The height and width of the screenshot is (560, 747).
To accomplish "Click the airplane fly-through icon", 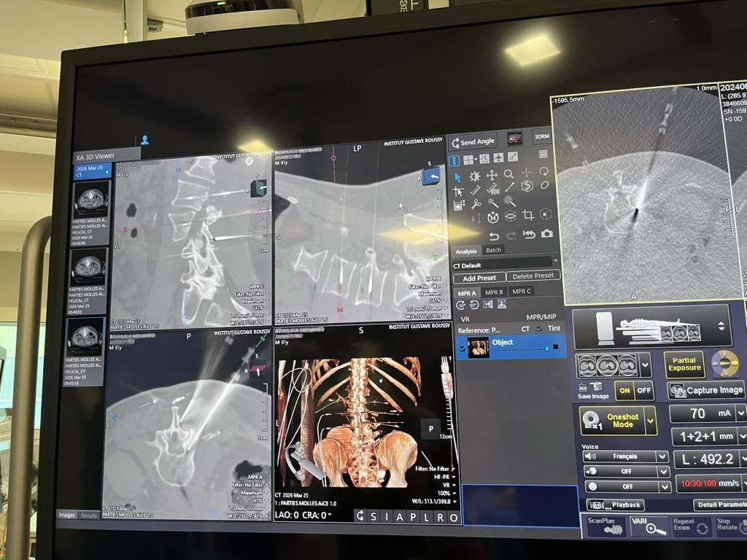I will pyautogui.click(x=498, y=158).
